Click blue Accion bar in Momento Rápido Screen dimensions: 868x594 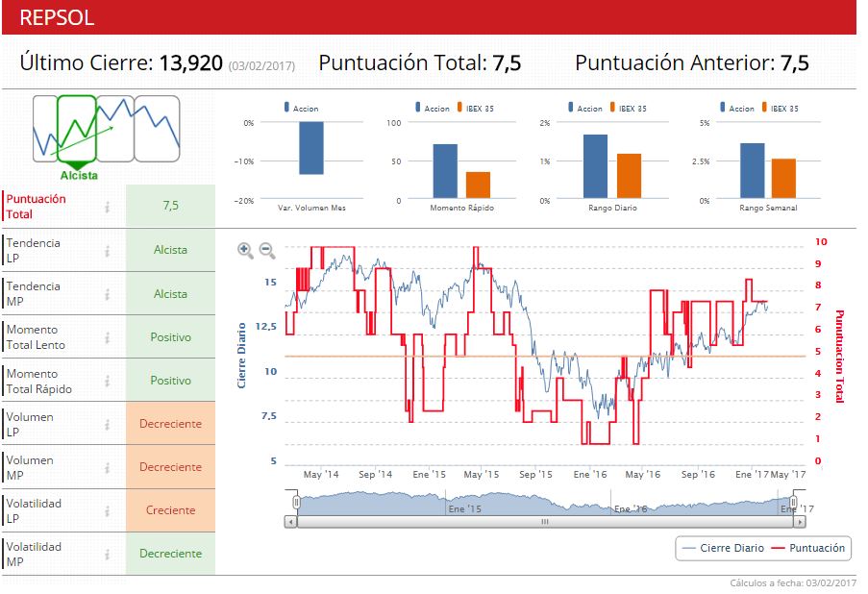445,171
